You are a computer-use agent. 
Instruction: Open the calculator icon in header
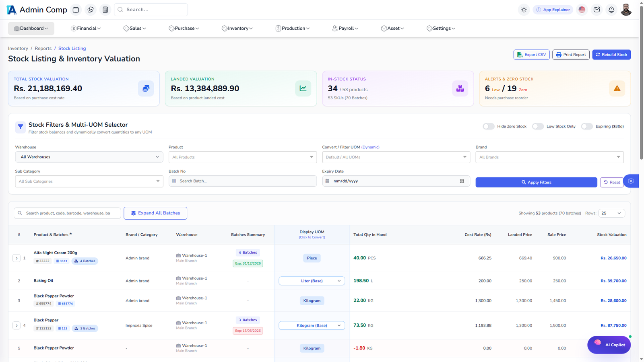[x=105, y=10]
